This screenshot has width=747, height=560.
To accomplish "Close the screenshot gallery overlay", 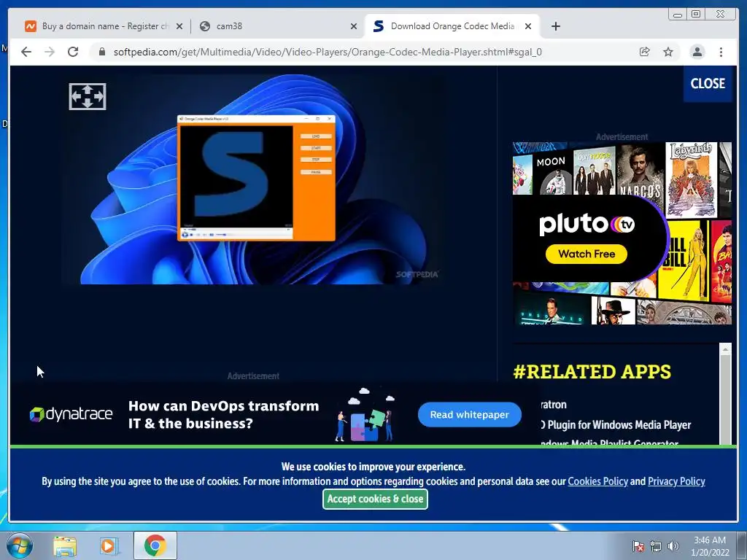I will point(708,84).
